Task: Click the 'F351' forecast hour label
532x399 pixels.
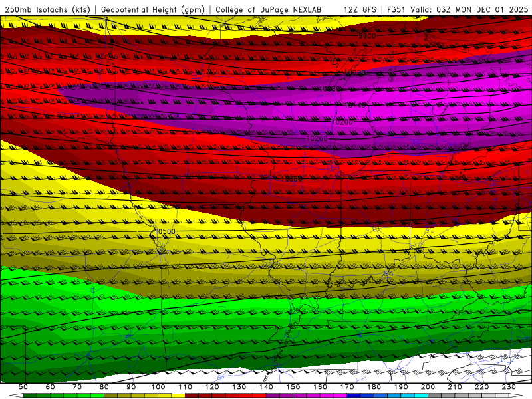Action: click(x=396, y=10)
